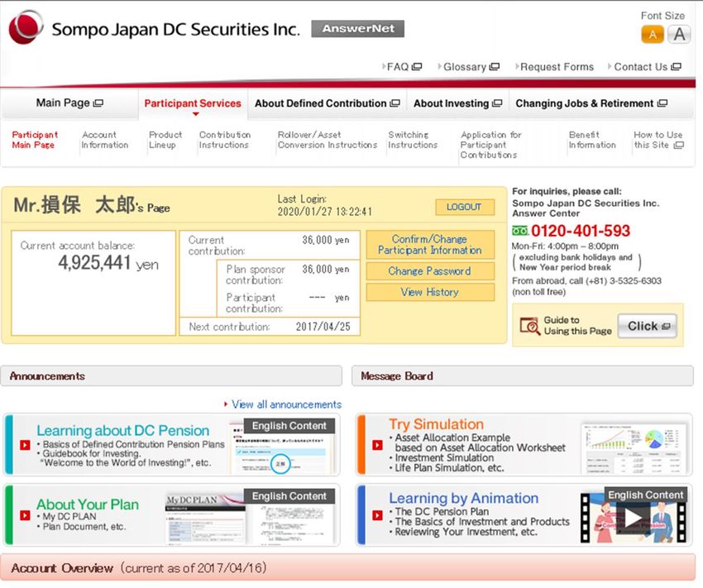The width and height of the screenshot is (703, 588).
Task: Open the Contact Us link
Action: (x=645, y=67)
